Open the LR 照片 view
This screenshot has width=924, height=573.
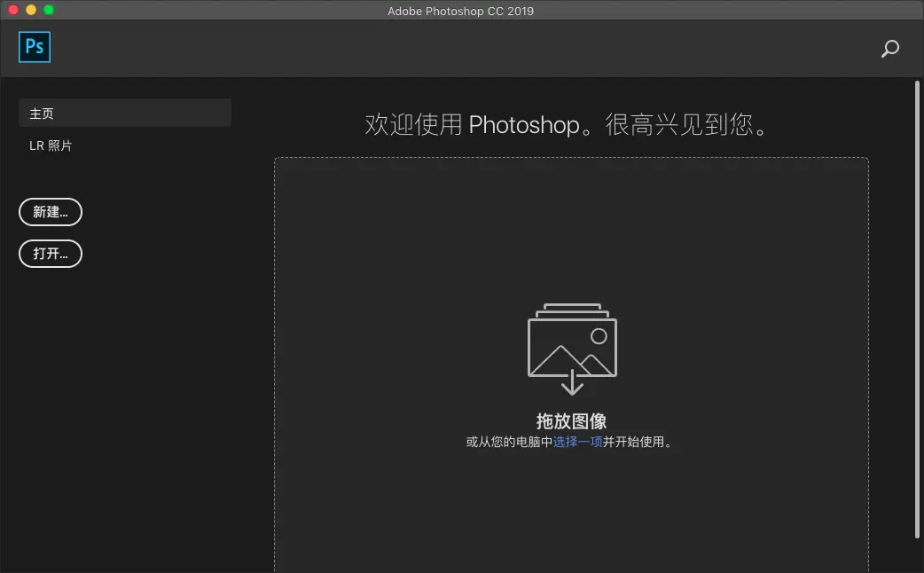[51, 145]
